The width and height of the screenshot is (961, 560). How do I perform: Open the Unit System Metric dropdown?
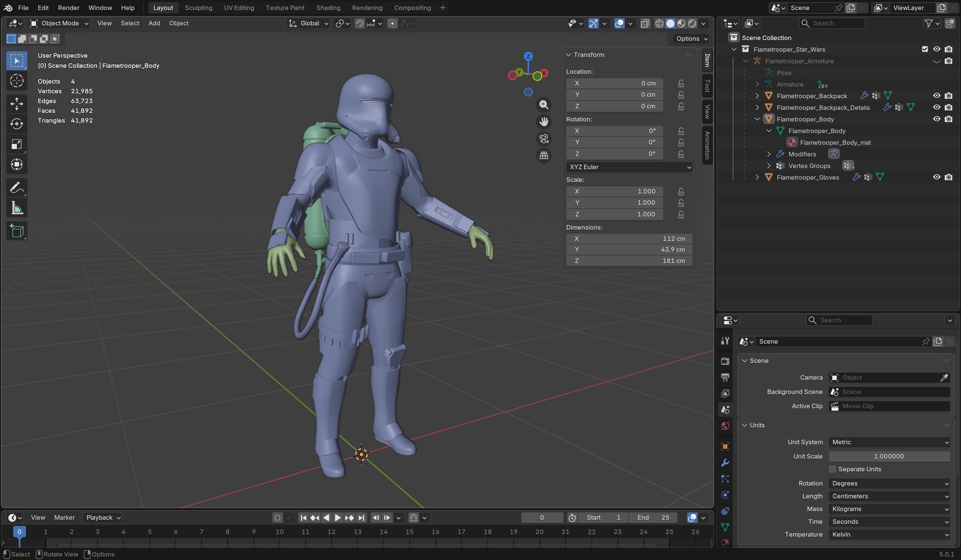click(x=889, y=442)
